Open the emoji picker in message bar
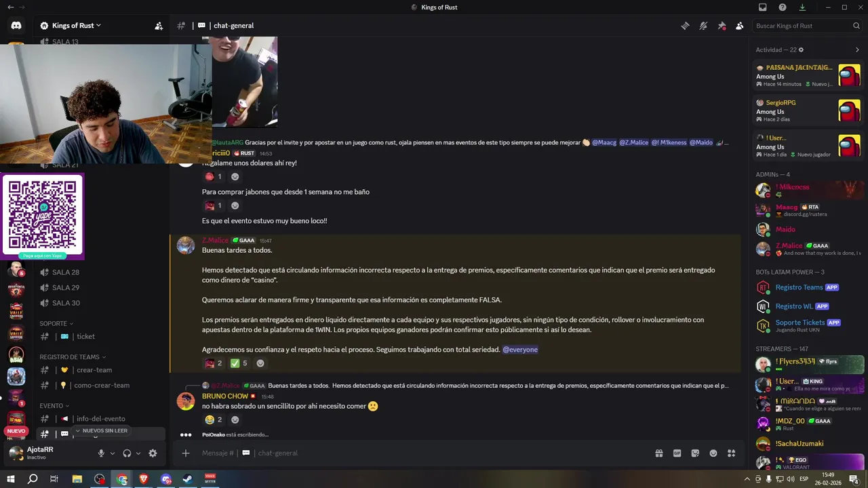 (713, 453)
